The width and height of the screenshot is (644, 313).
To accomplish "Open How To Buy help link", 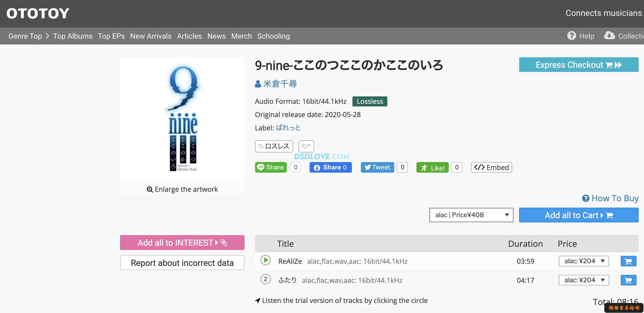I will pyautogui.click(x=610, y=198).
